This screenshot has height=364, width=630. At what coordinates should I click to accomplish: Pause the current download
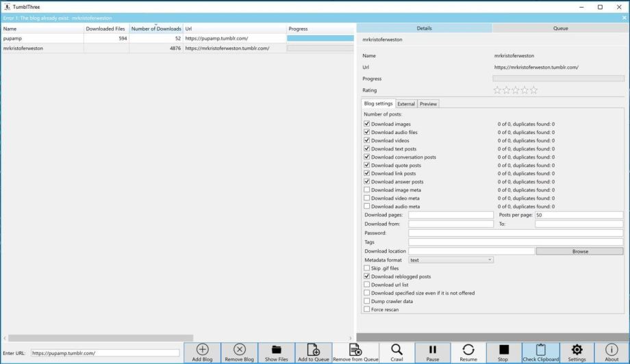(433, 350)
